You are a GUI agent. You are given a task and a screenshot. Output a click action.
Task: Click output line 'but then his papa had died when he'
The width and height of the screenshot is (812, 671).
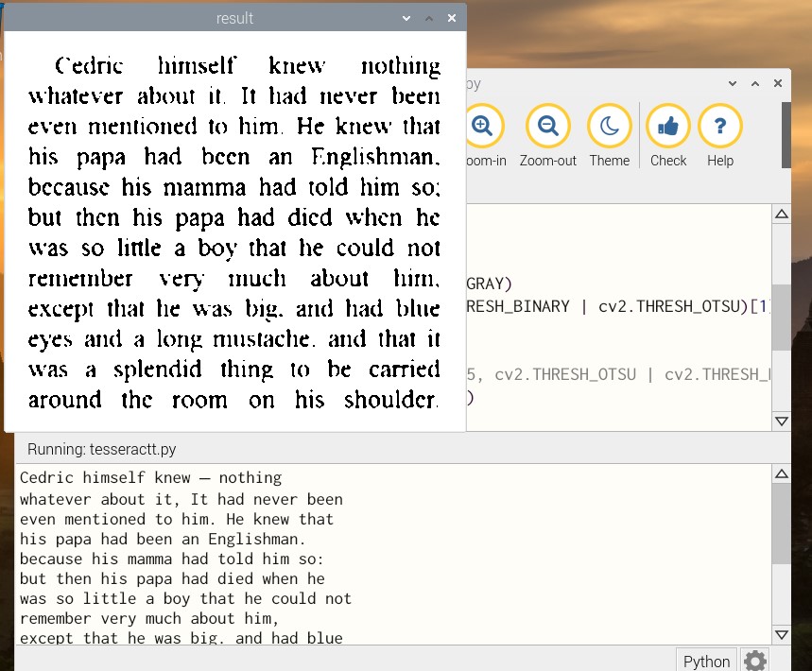pyautogui.click(x=172, y=578)
